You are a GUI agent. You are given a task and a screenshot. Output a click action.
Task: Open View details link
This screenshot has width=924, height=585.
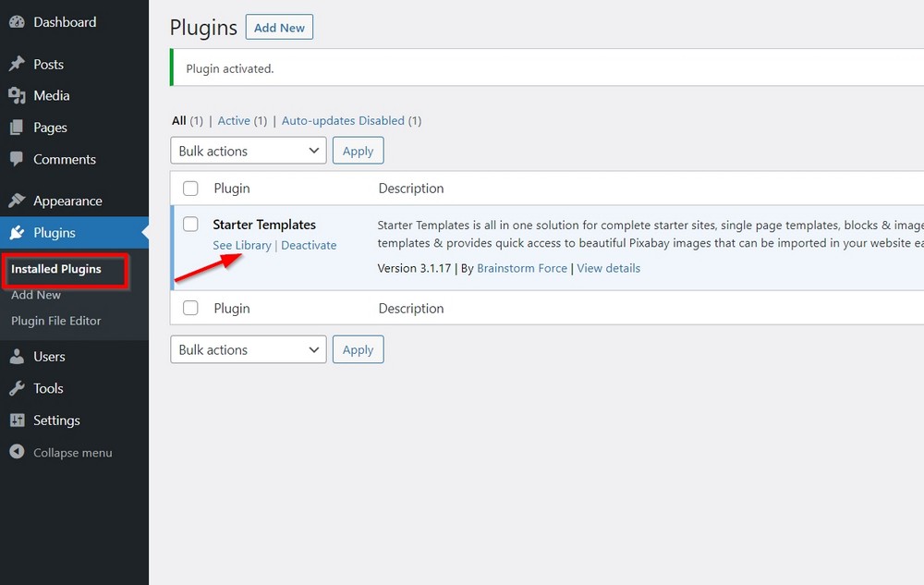608,268
